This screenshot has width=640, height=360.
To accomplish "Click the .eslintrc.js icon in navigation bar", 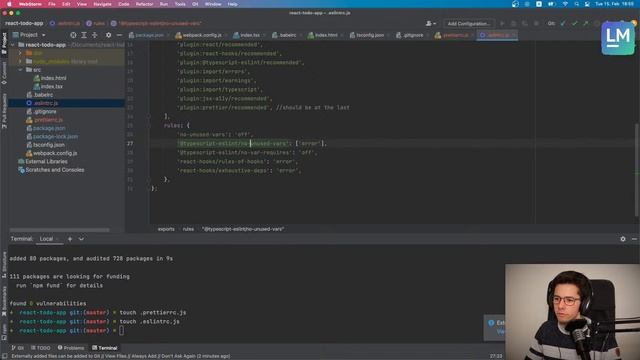I will click(52, 24).
